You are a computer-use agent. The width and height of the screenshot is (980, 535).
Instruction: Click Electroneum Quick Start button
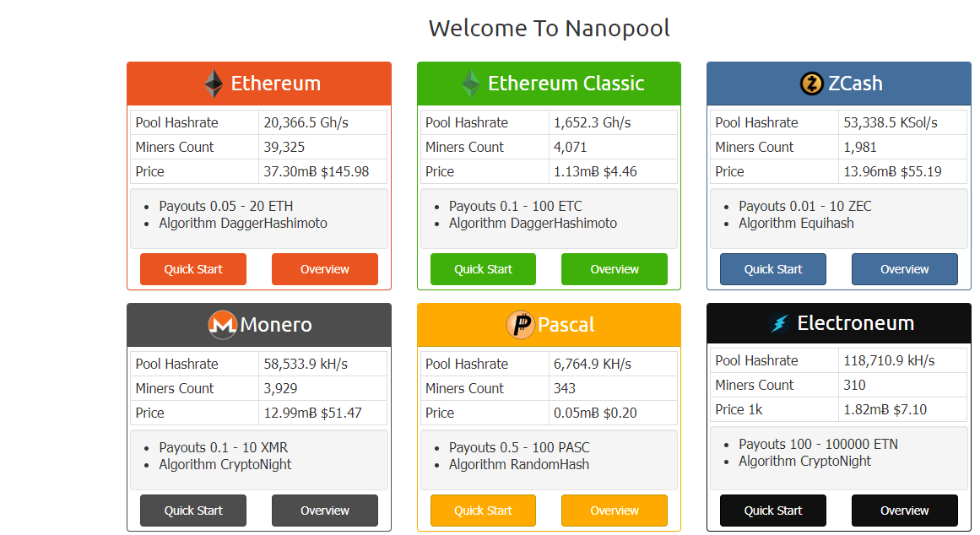773,511
